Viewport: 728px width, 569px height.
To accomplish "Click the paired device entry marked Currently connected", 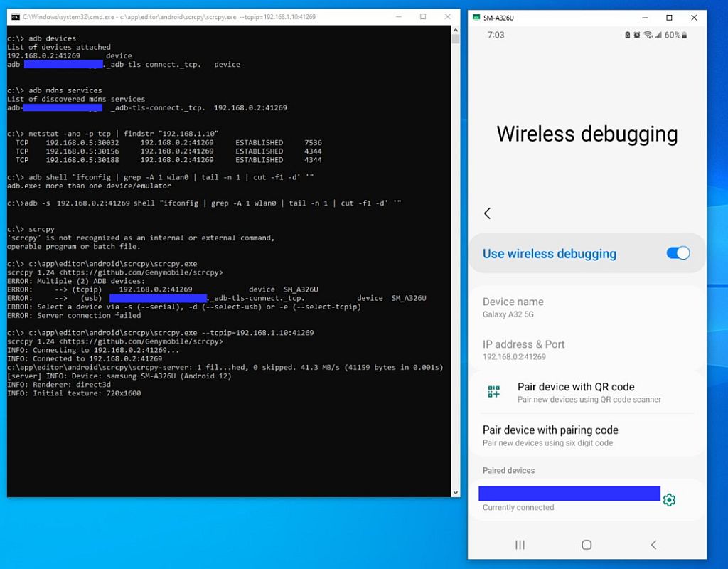I will pos(569,499).
